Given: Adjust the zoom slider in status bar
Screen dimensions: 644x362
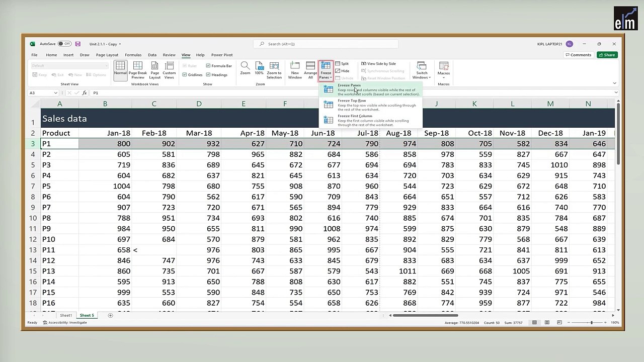Looking at the screenshot, I should coord(592,322).
